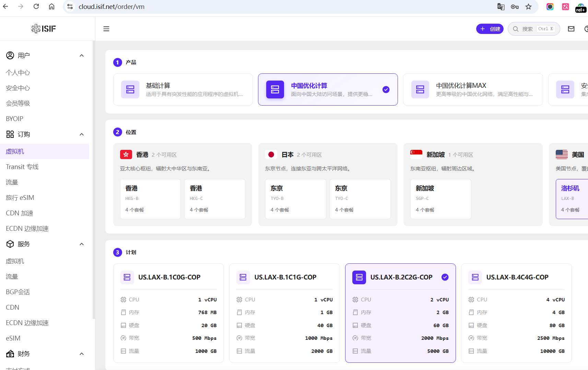
Task: Click US.LAX-B.4C4G-COP plan server icon
Action: pyautogui.click(x=475, y=277)
